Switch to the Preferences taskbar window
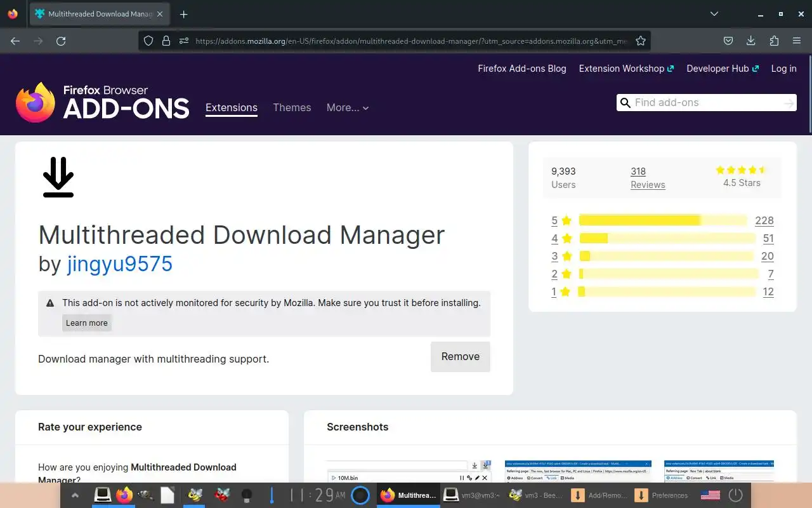The width and height of the screenshot is (812, 508). click(663, 495)
